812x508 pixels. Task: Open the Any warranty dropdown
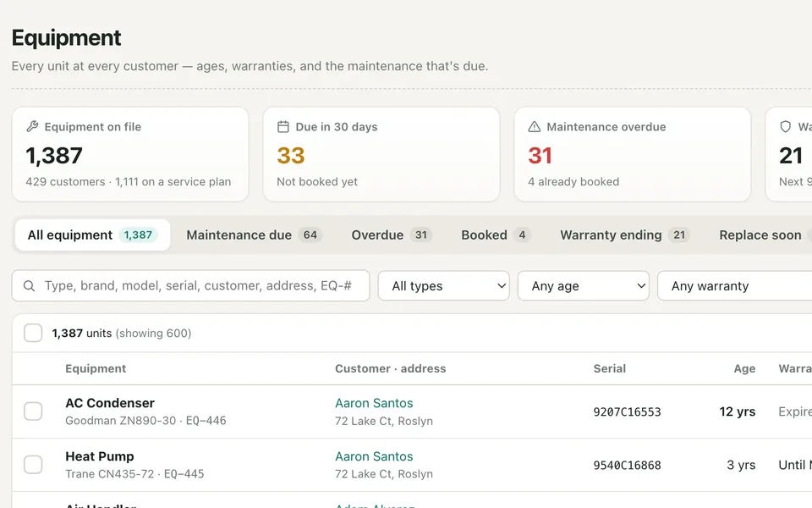[x=735, y=285]
